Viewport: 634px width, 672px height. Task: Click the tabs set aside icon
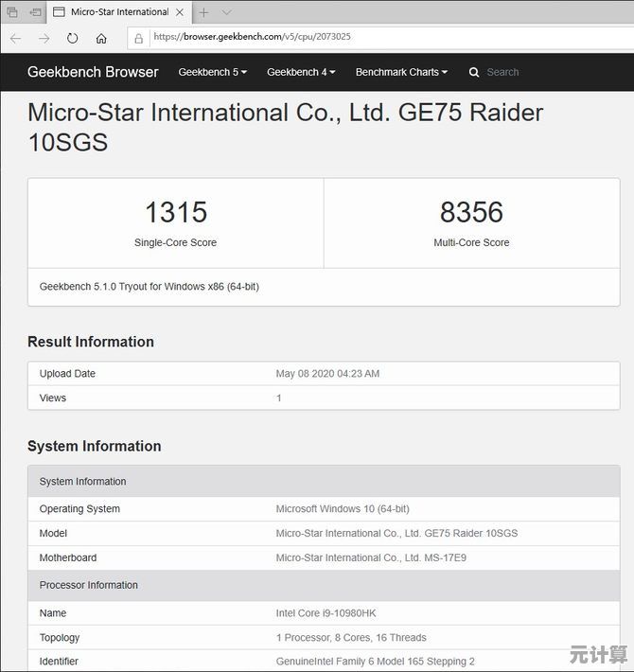click(12, 12)
